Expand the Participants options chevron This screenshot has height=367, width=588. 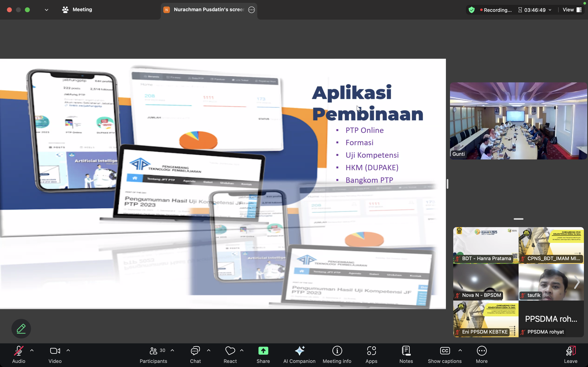[172, 350]
